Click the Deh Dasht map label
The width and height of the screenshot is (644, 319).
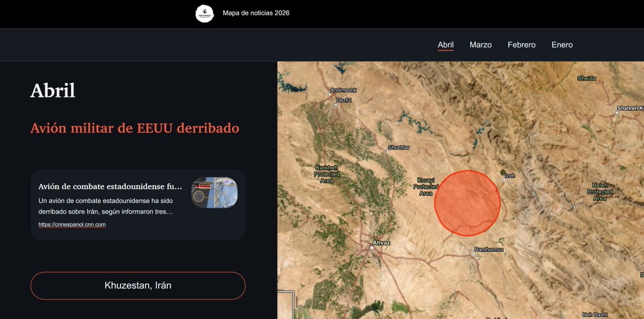(x=595, y=315)
